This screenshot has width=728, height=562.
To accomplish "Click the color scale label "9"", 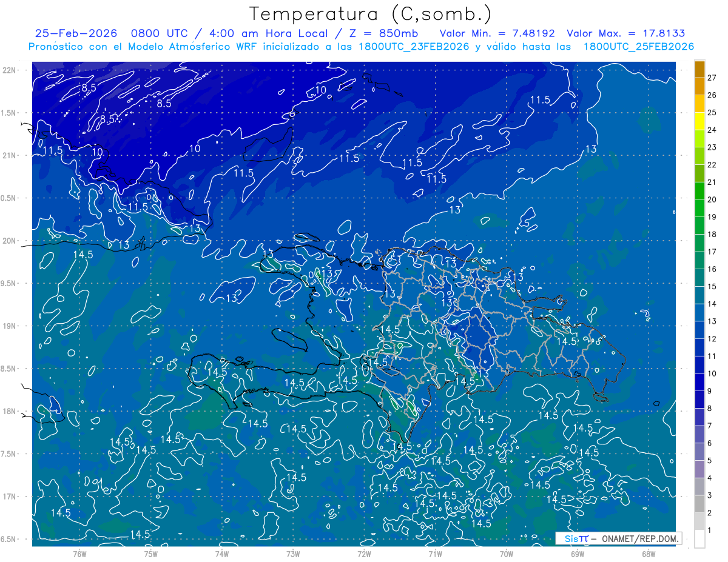I will tap(709, 391).
